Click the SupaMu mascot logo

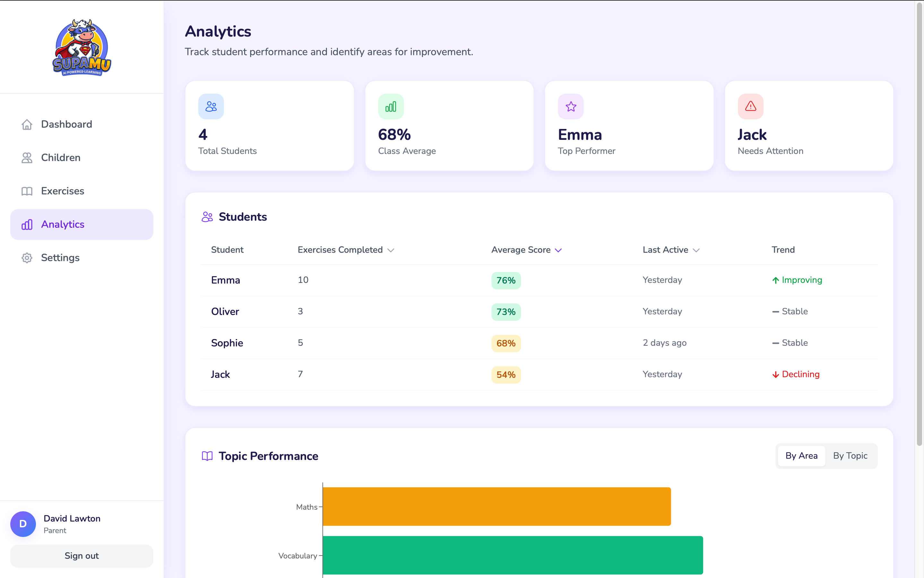point(81,47)
